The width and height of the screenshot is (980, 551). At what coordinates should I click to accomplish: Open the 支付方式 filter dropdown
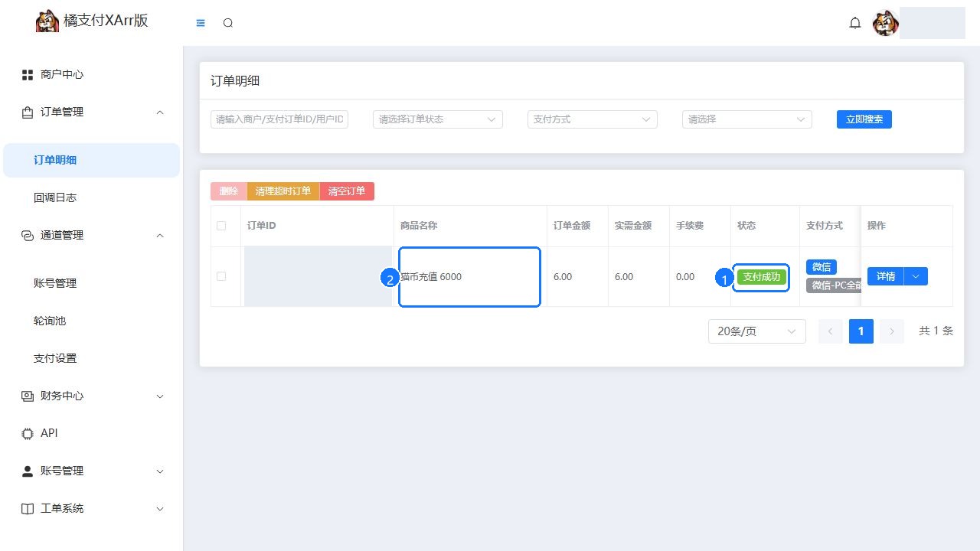pyautogui.click(x=593, y=119)
